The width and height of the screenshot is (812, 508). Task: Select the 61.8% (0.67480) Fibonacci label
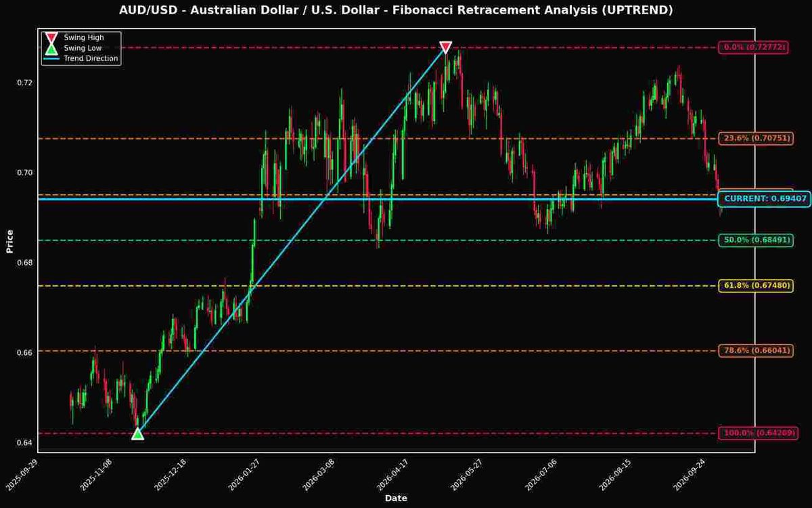click(756, 286)
